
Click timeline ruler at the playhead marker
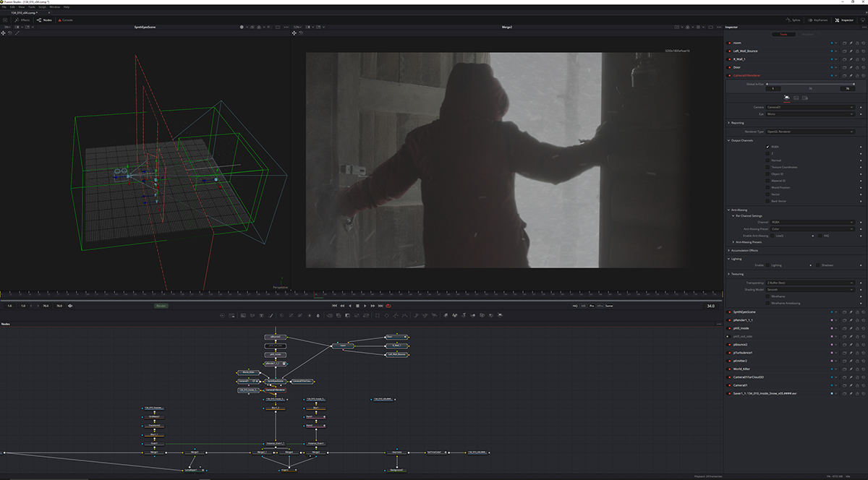(315, 294)
